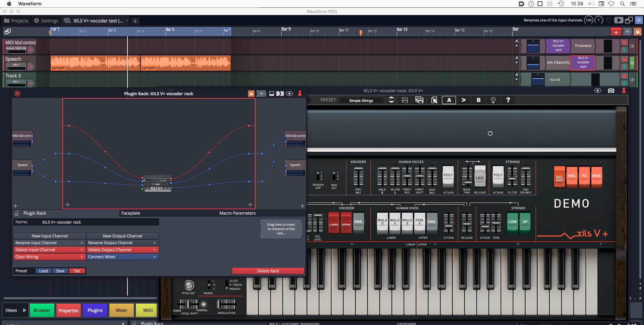
Task: Pin the XILS V+ plugin window
Action: pos(624,91)
